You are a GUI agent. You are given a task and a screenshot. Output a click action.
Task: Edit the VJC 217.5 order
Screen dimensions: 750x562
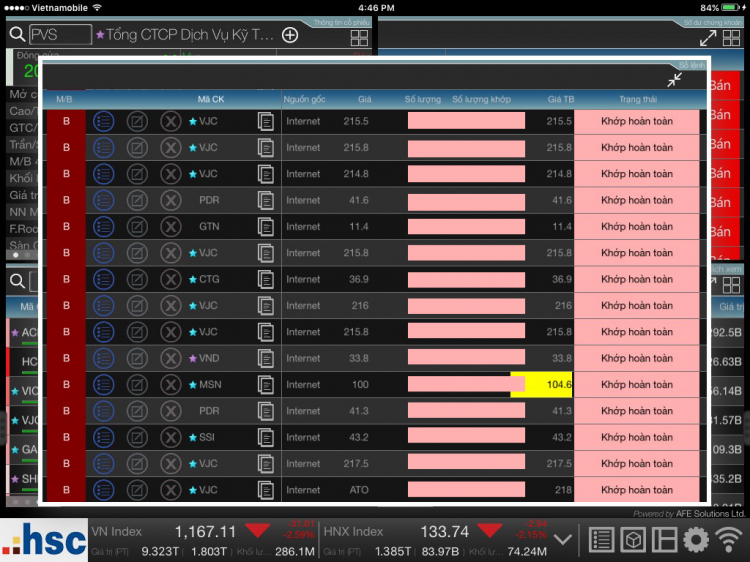tap(137, 463)
